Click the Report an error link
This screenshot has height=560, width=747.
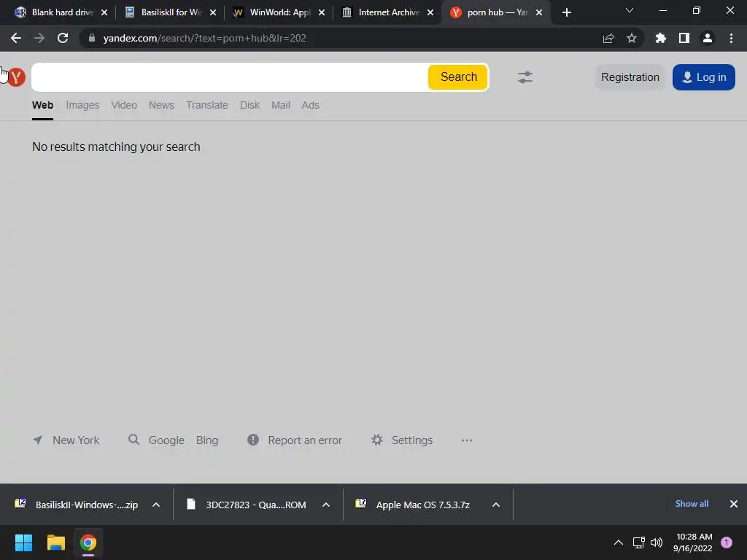click(305, 440)
